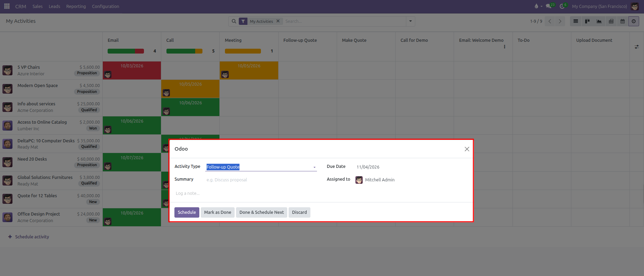
Task: Open the 5 VP Chairs record row
Action: [51, 70]
